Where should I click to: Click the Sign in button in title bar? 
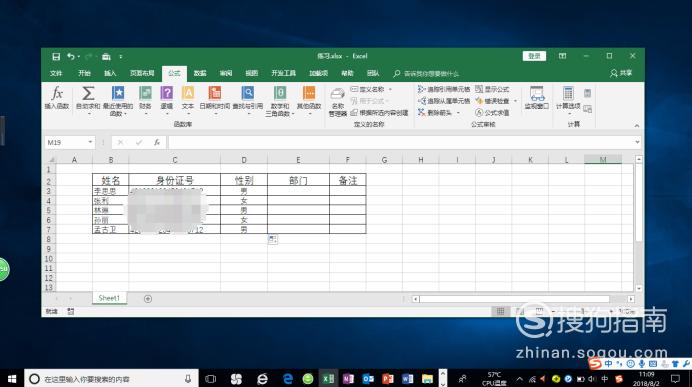click(x=534, y=56)
